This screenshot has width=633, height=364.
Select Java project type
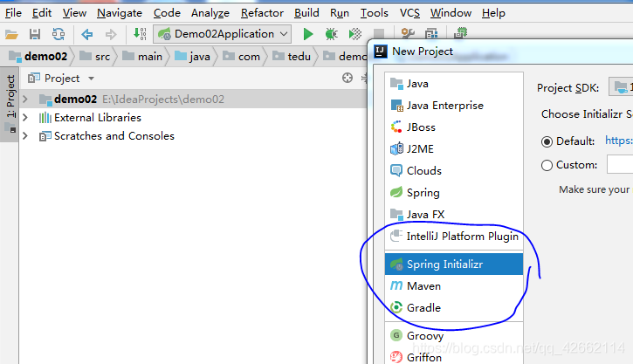point(454,84)
